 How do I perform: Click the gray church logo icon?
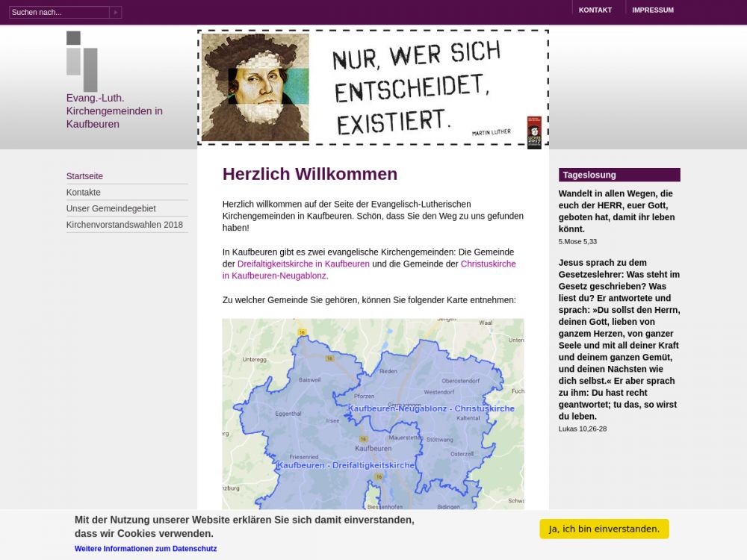click(82, 61)
